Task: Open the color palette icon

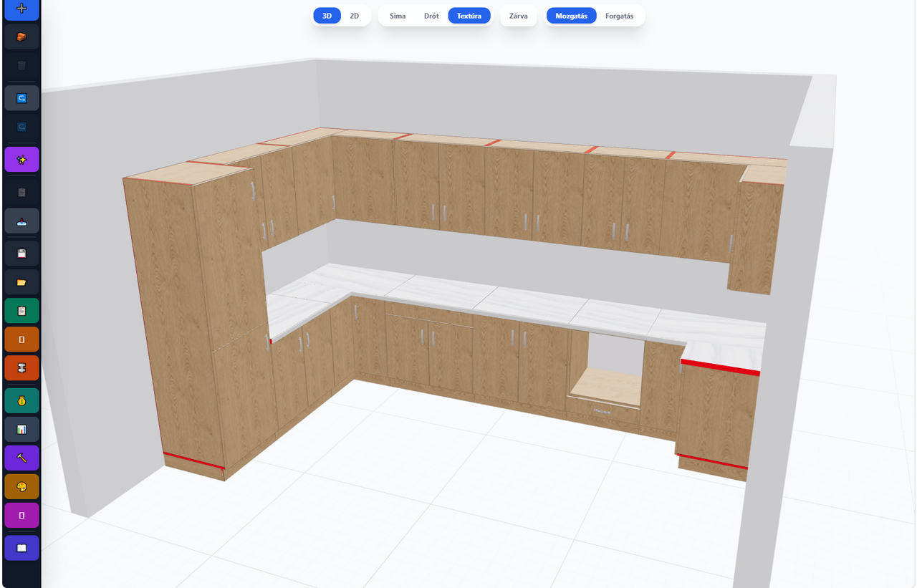Action: [21, 486]
